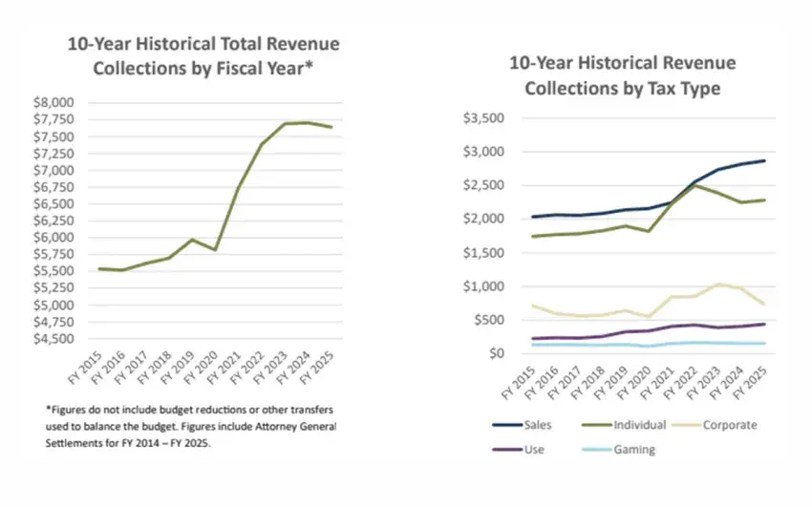Click the Total Revenue Collections by Fiscal Year title
812x507 pixels.
pyautogui.click(x=203, y=56)
